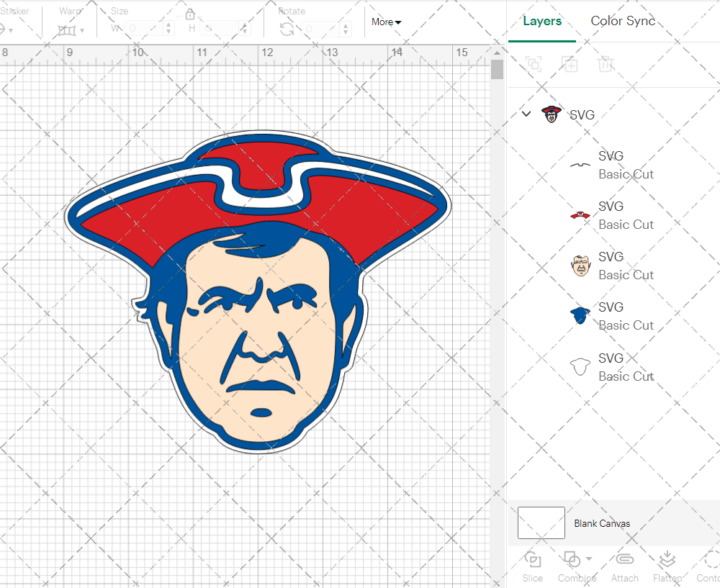
Task: Click the patriot logo on the canvas
Action: [258, 292]
